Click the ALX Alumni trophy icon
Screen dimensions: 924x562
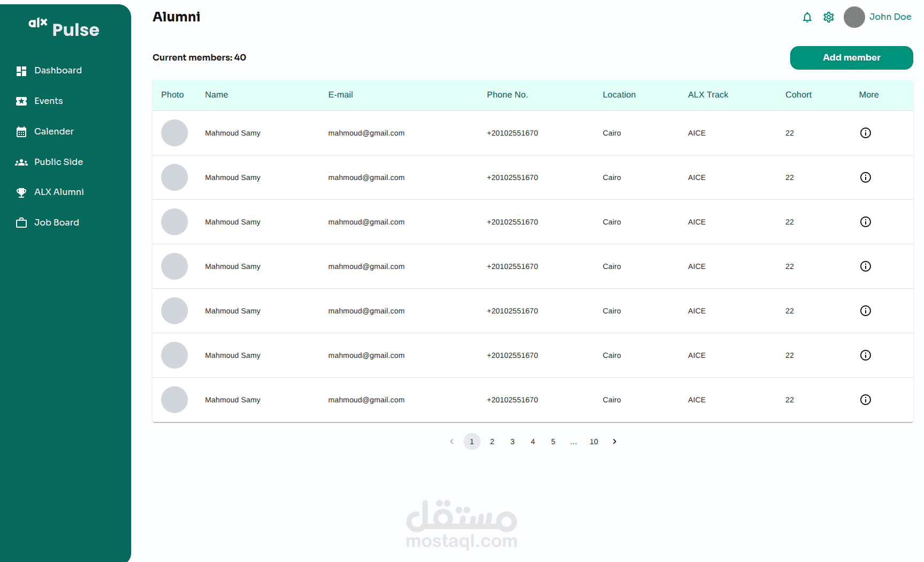click(21, 192)
